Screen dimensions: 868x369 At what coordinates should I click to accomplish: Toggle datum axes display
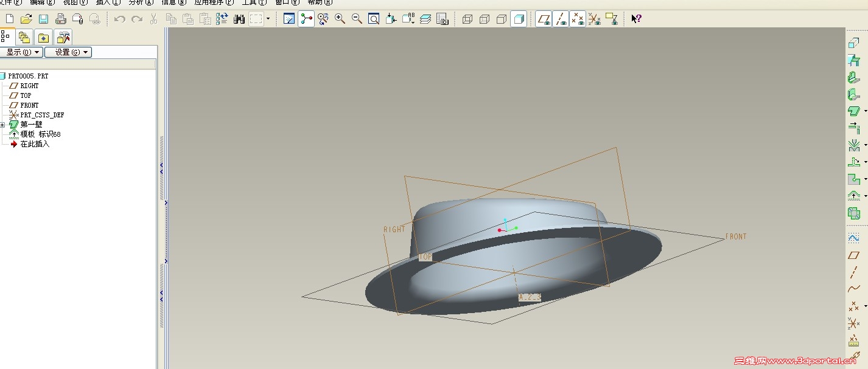[x=561, y=19]
